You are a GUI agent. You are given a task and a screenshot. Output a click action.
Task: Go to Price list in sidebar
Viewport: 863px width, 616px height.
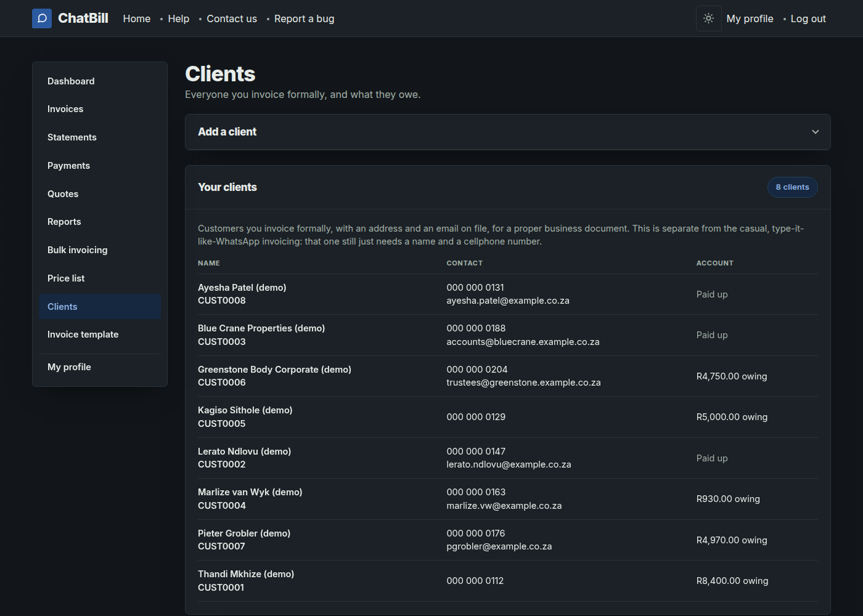100,278
